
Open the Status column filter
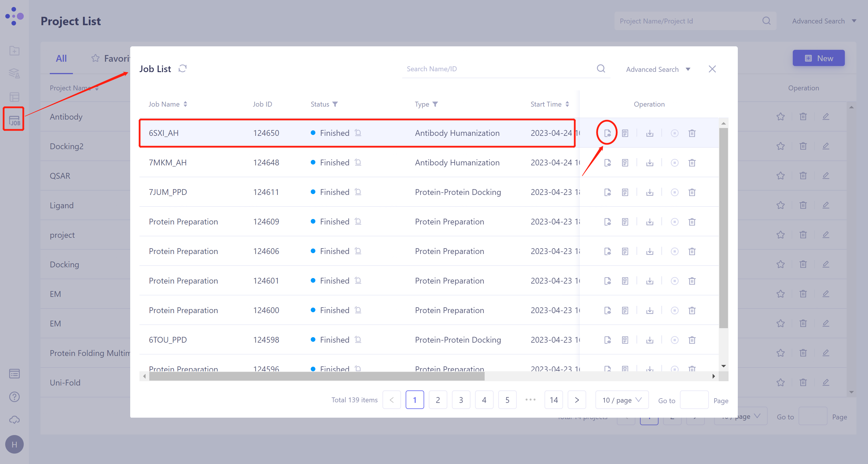(335, 104)
